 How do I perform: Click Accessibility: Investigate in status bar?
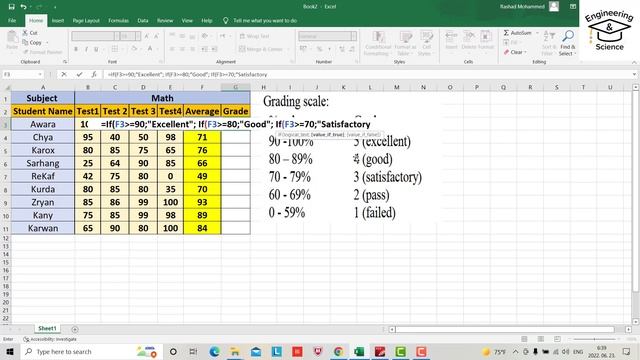tap(50, 339)
